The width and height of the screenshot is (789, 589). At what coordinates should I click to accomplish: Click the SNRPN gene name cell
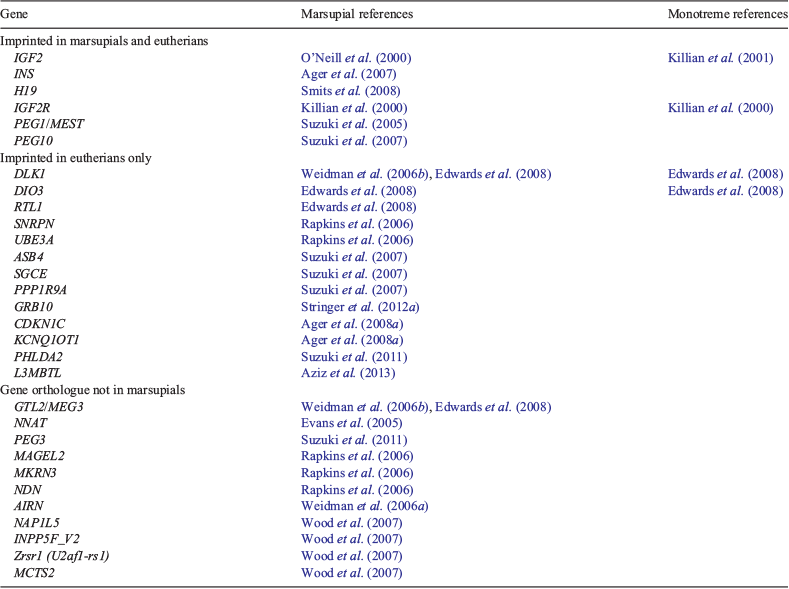pyautogui.click(x=34, y=224)
